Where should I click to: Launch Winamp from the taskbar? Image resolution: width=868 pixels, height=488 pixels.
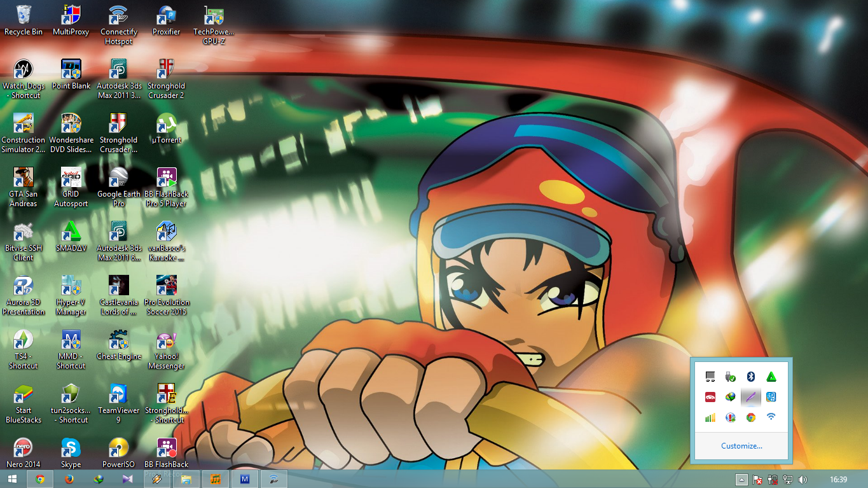pos(156,479)
